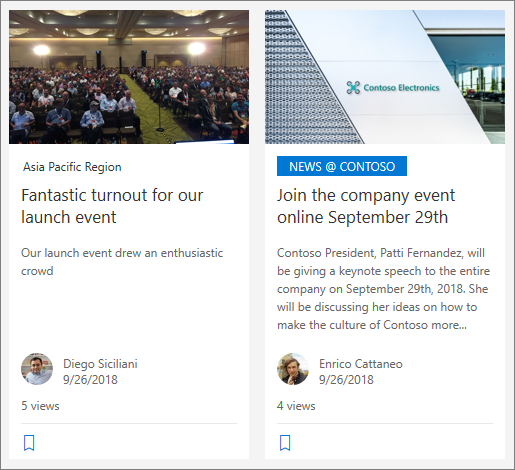Click the 9/26/2018 date under Enrico Cattaneo
The image size is (515, 470).
tap(346, 380)
